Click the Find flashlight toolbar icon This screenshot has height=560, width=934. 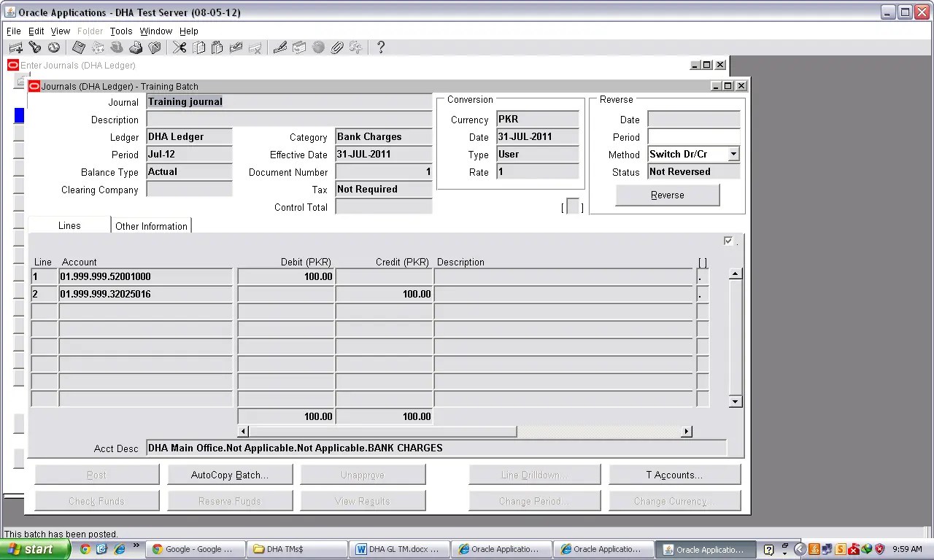(34, 48)
